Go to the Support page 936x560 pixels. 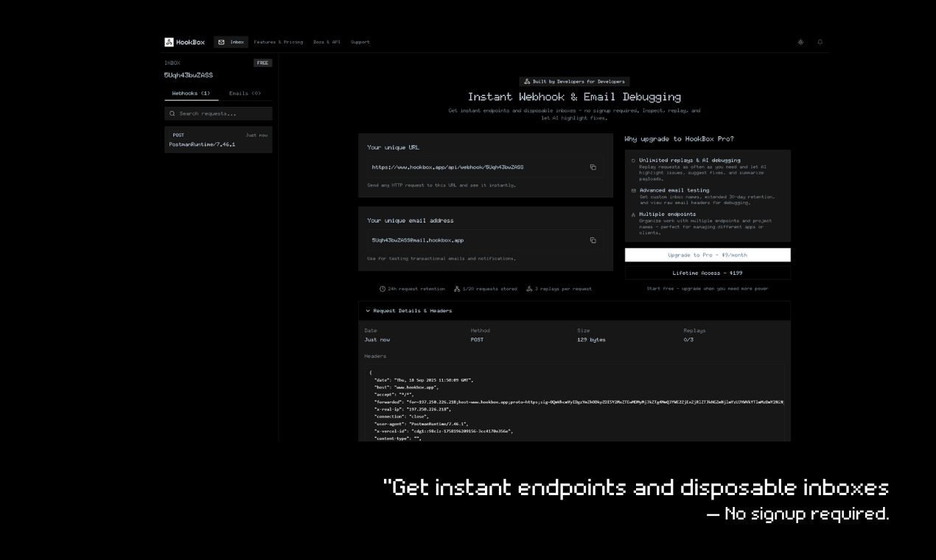[x=360, y=42]
